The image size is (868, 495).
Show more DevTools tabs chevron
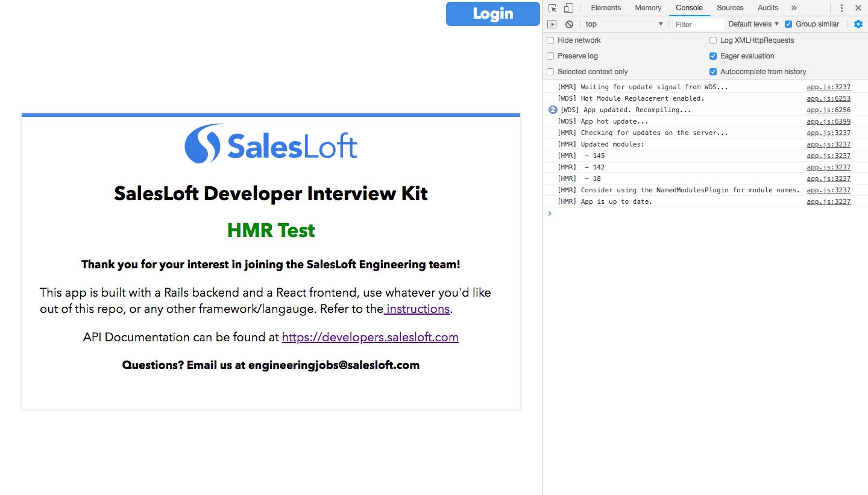(794, 8)
